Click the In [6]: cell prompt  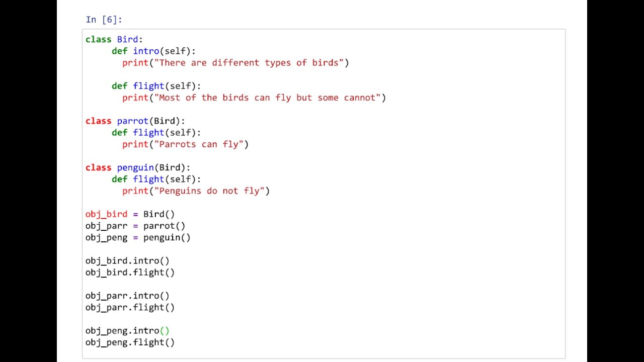[104, 20]
